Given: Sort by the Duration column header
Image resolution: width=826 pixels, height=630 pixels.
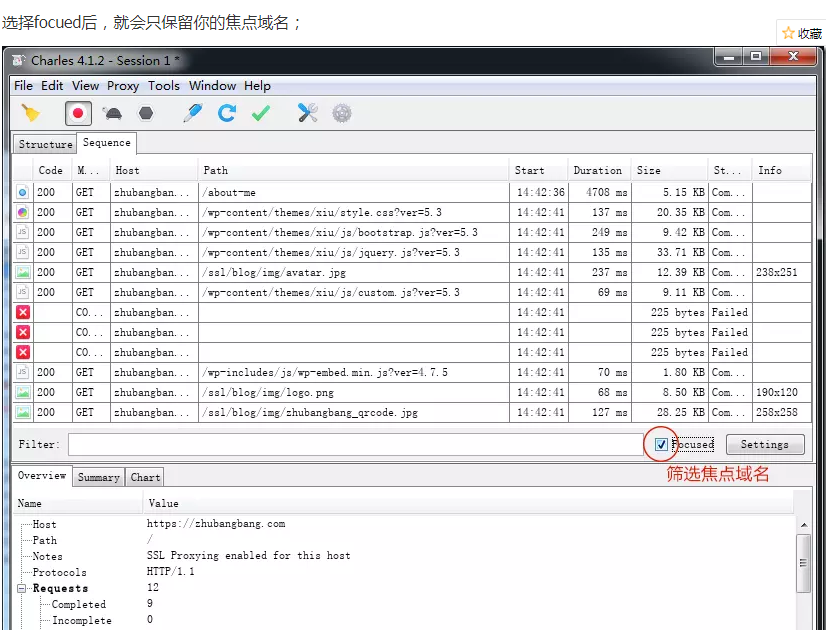Looking at the screenshot, I should pos(599,170).
